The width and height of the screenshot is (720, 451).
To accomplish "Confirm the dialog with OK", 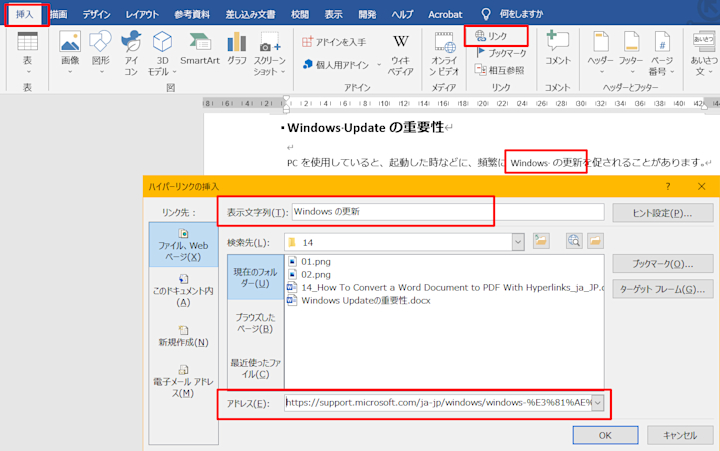I will point(605,435).
